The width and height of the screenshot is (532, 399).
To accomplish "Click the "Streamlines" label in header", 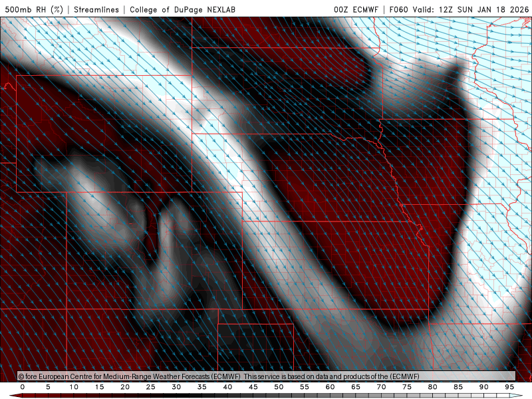I will [96, 9].
